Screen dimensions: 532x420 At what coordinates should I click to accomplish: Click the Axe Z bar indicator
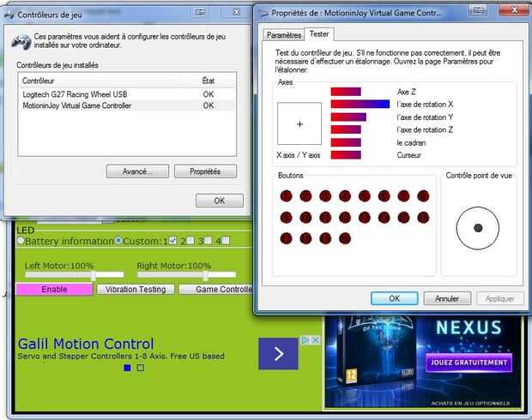346,92
